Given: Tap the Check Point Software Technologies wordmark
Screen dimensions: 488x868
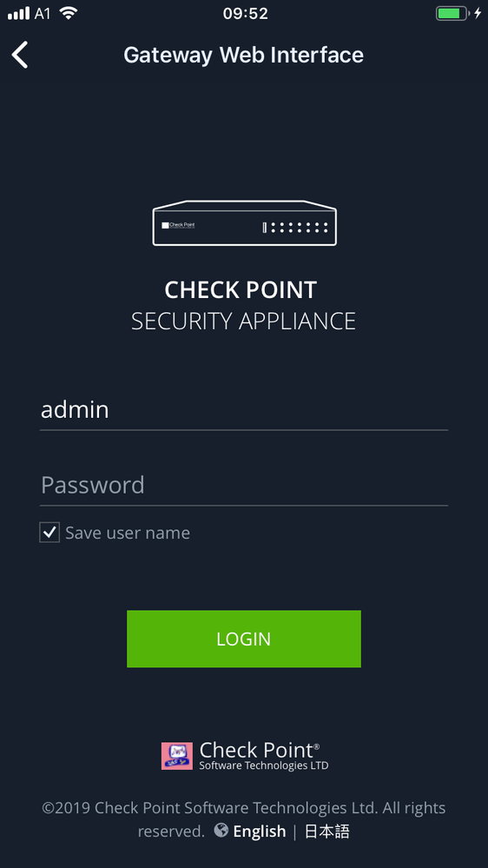Looking at the screenshot, I should point(264,756).
